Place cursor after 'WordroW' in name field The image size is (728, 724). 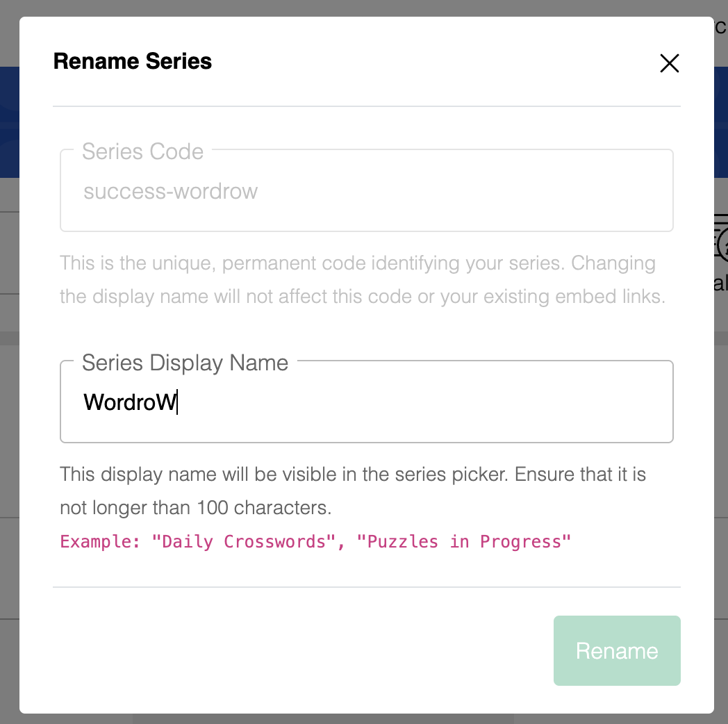point(178,402)
